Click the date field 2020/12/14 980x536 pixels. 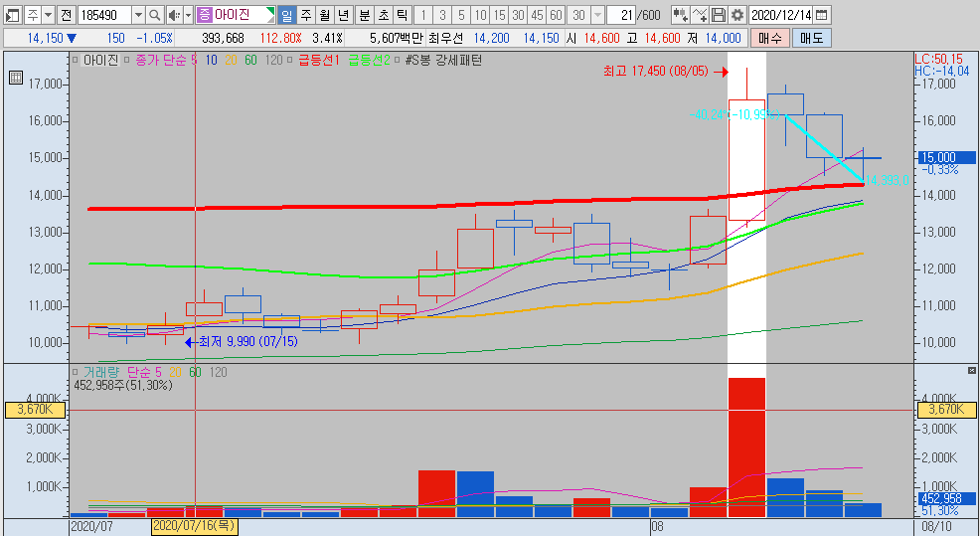pyautogui.click(x=780, y=15)
